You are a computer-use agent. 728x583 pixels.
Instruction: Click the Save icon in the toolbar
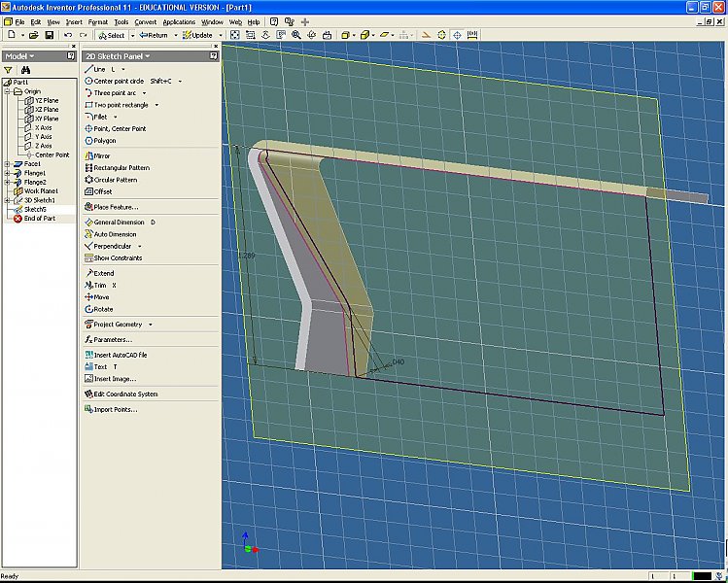(x=49, y=35)
